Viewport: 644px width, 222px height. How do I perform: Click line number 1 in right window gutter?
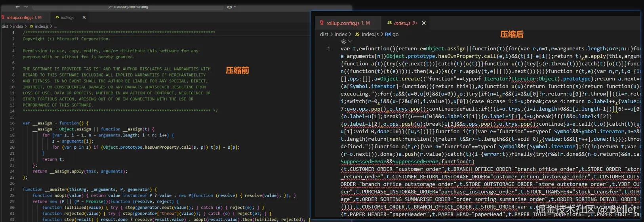(329, 49)
